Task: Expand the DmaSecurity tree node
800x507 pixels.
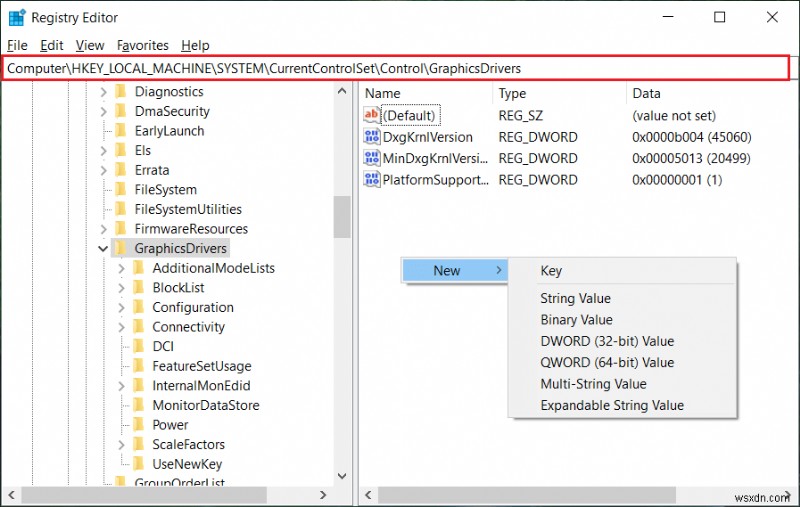Action: coord(103,111)
